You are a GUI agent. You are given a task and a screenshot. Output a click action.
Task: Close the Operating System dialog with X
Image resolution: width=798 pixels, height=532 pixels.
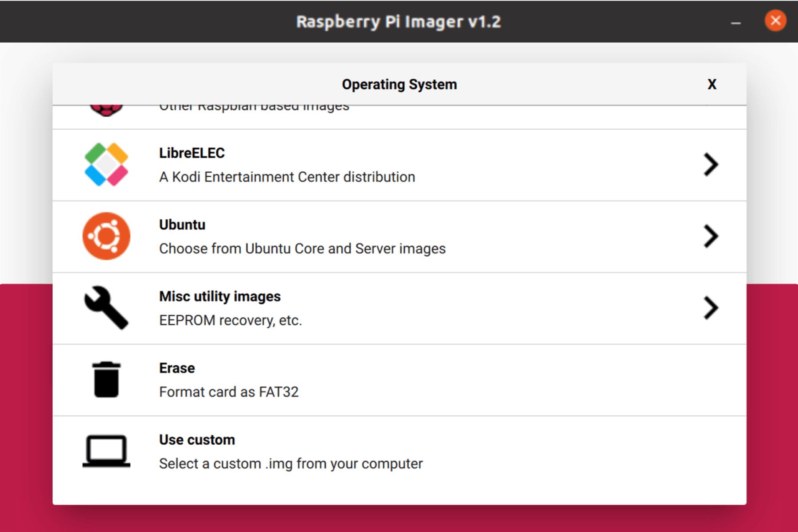(712, 84)
